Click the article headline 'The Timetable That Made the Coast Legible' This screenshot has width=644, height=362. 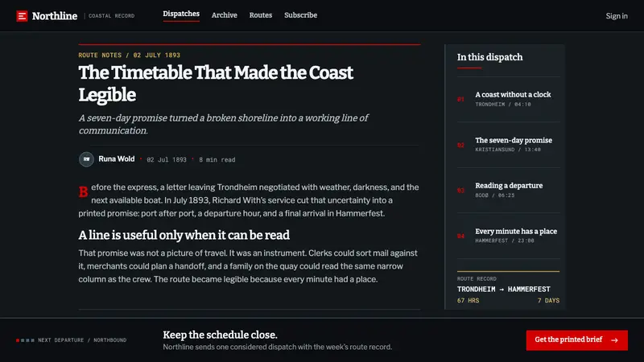pyautogui.click(x=216, y=84)
